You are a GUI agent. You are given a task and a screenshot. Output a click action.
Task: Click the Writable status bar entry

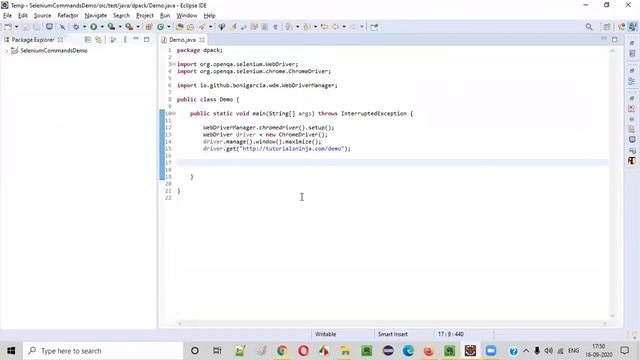(325, 334)
